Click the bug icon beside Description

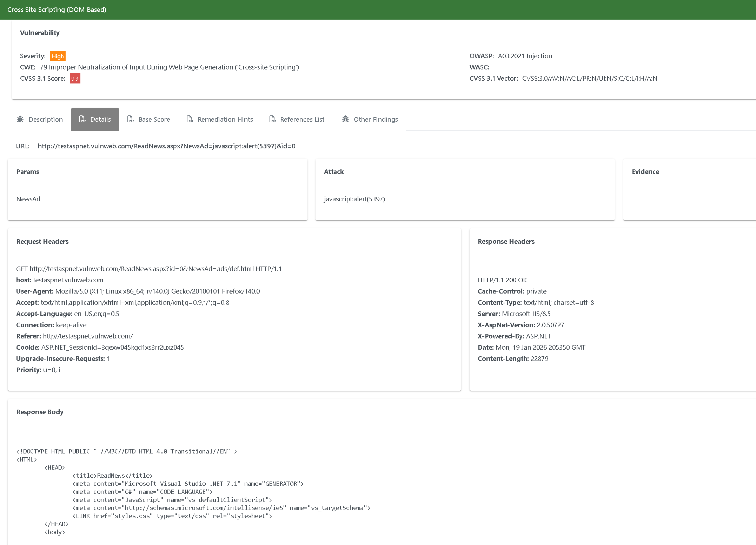[x=20, y=119]
